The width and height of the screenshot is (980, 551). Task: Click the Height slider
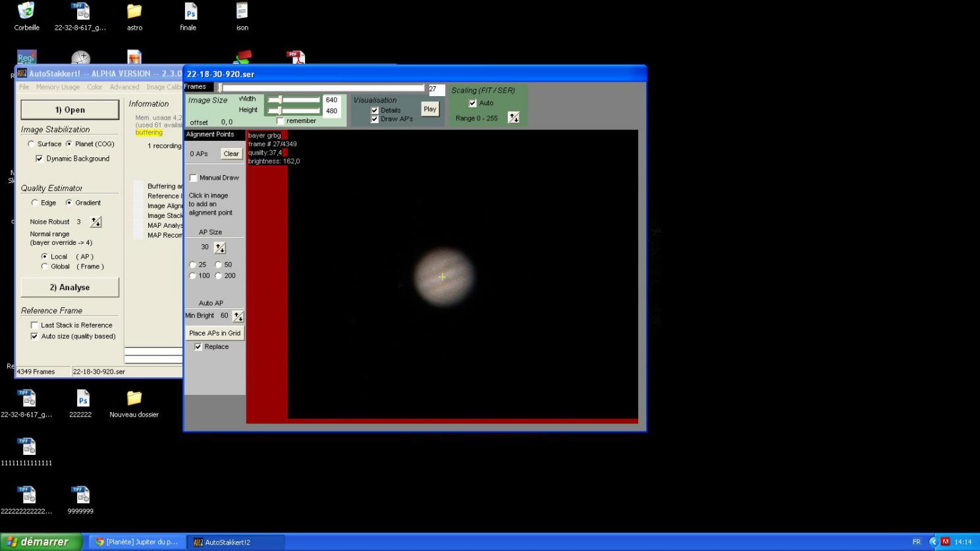coord(294,111)
